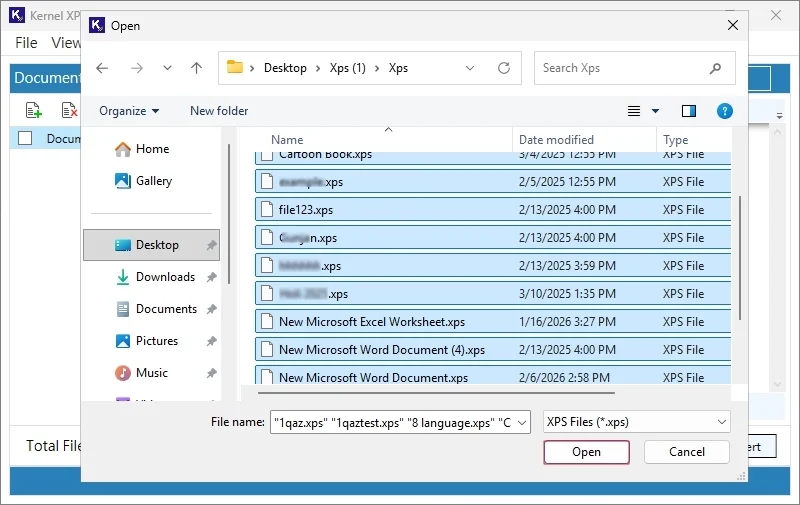Image resolution: width=800 pixels, height=505 pixels.
Task: Toggle the Document select-all checkbox
Action: [25, 139]
